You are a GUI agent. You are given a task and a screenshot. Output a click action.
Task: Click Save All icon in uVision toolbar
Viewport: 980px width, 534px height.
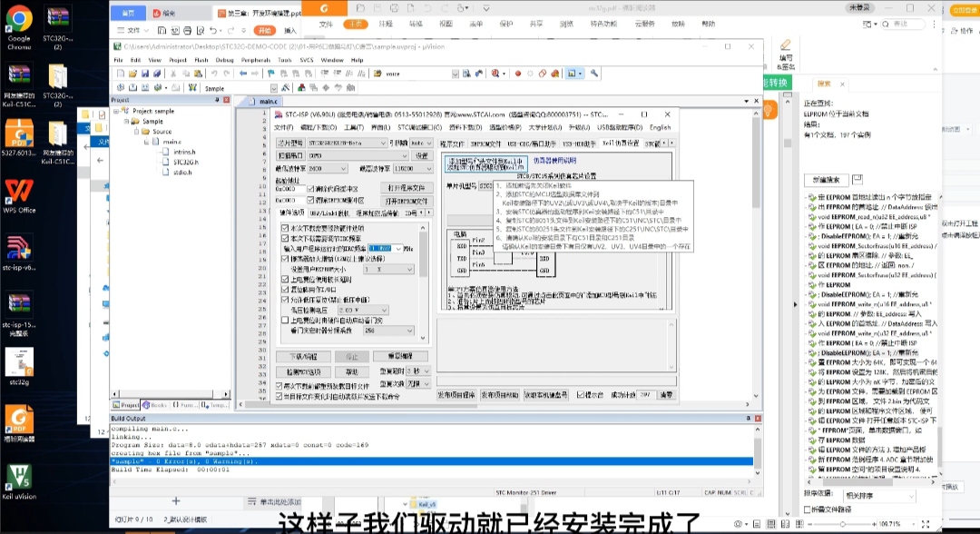pos(157,74)
